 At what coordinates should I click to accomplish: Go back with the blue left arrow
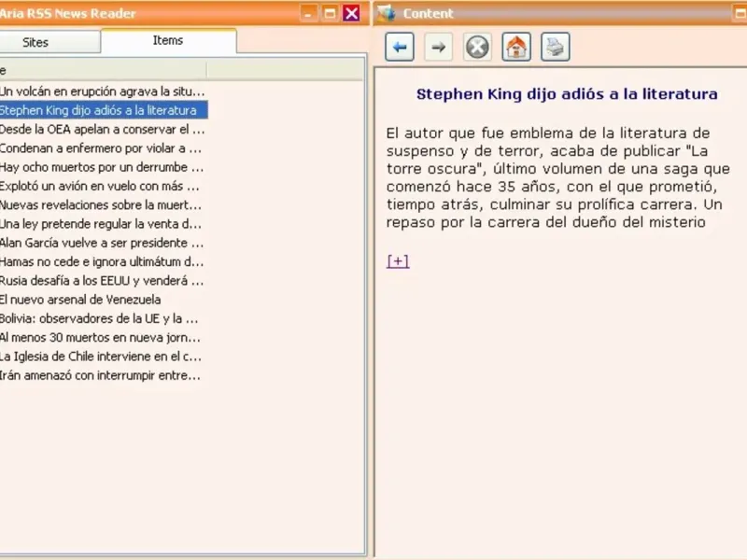[400, 47]
